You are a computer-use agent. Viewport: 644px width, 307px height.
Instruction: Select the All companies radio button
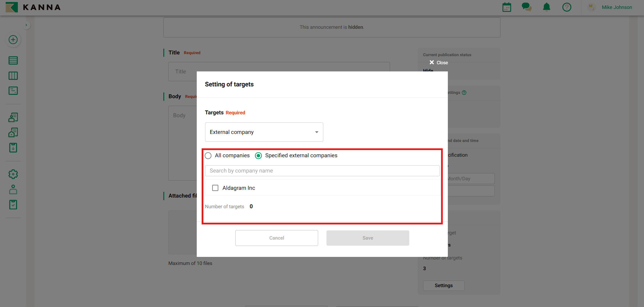pyautogui.click(x=208, y=156)
